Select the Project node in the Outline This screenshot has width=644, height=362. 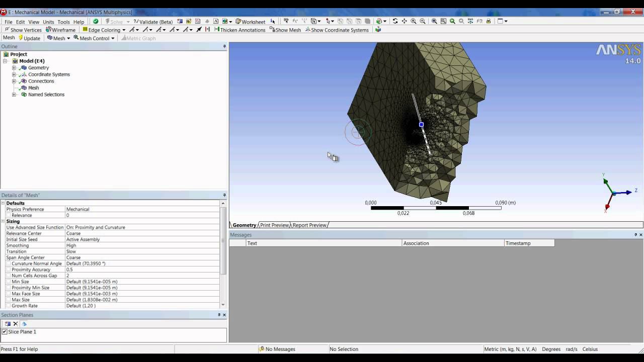click(19, 54)
